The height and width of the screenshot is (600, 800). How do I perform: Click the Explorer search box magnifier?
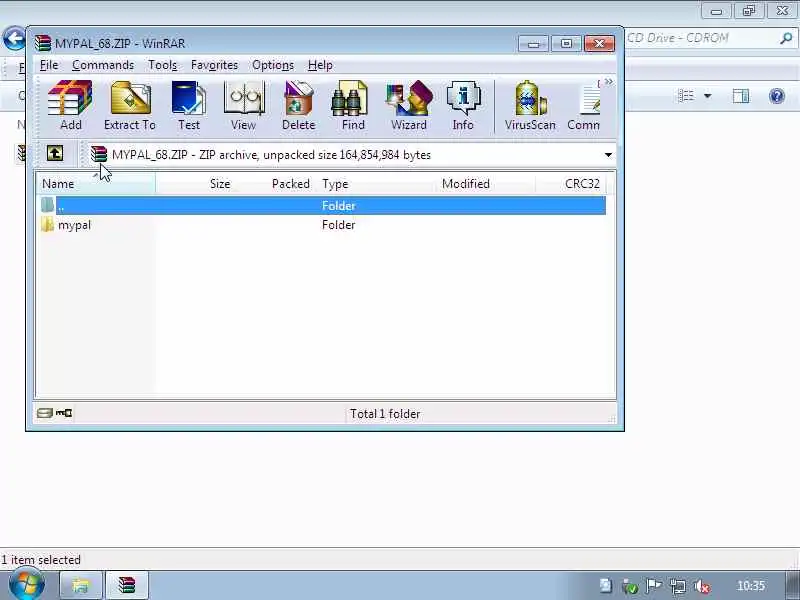(786, 38)
